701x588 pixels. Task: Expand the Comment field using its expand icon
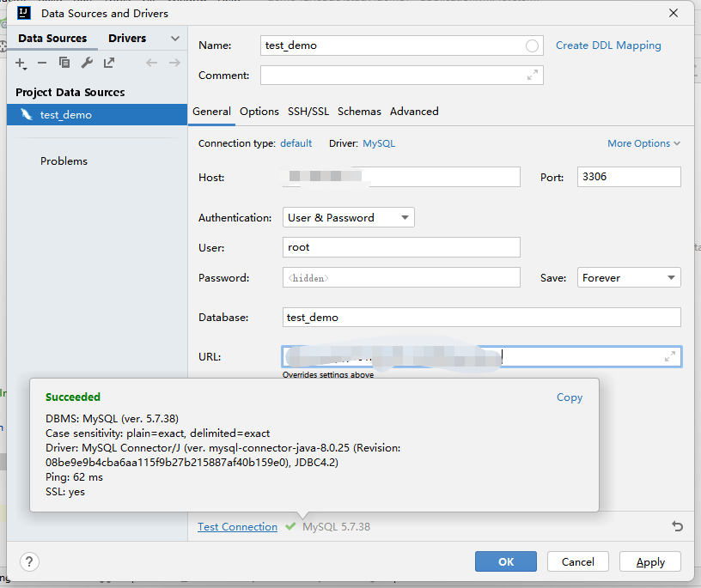[533, 75]
